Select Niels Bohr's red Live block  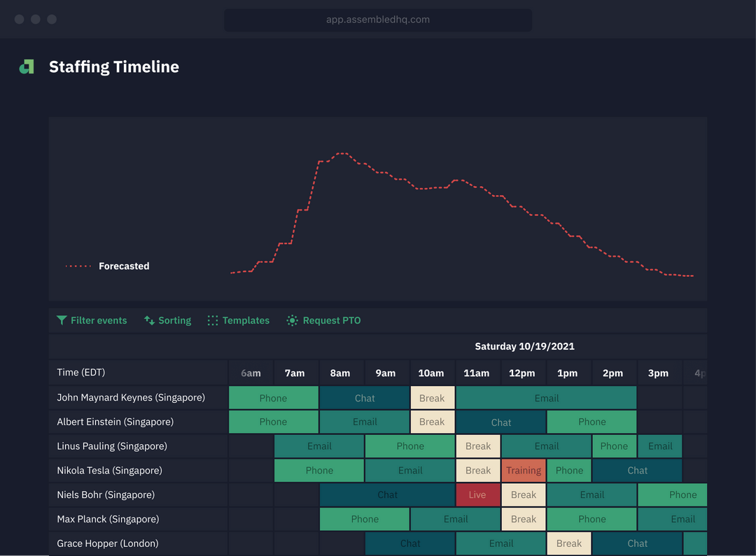[x=478, y=494]
